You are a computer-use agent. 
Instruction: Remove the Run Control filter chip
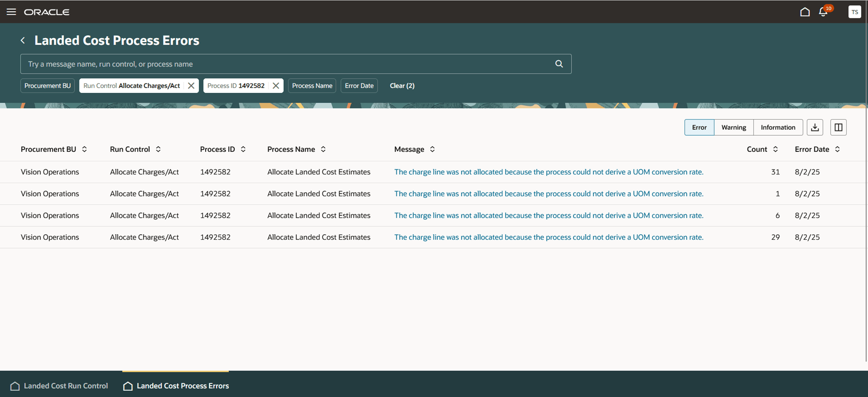[191, 85]
